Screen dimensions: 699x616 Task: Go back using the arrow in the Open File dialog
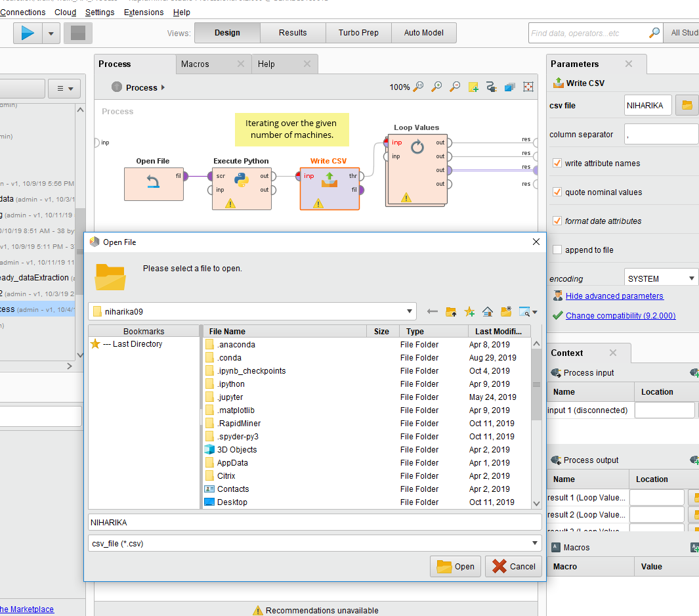click(432, 311)
